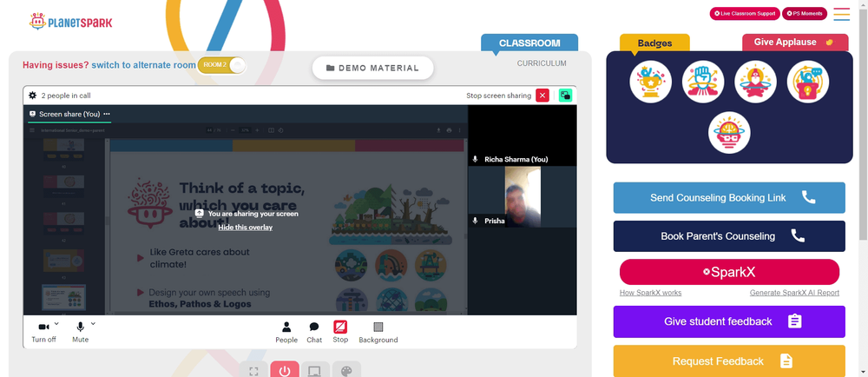Click Send Counseling Booking Link

tap(729, 198)
